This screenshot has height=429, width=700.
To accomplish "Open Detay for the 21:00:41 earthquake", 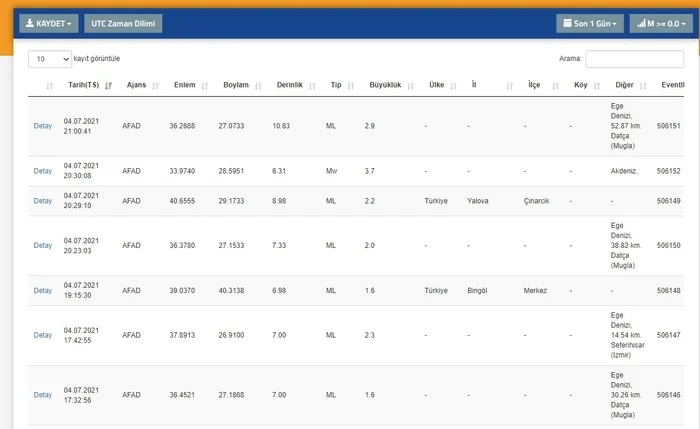I will tap(43, 126).
